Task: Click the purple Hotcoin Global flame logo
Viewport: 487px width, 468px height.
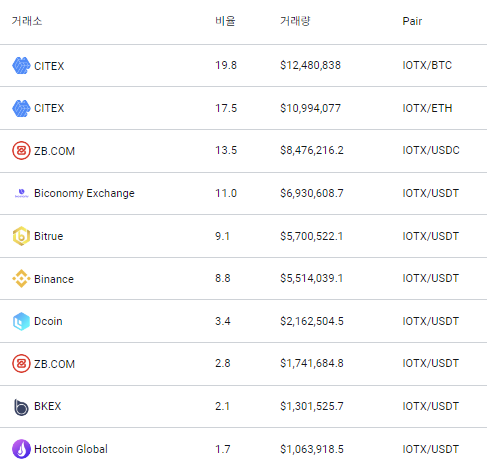Action: pyautogui.click(x=21, y=449)
